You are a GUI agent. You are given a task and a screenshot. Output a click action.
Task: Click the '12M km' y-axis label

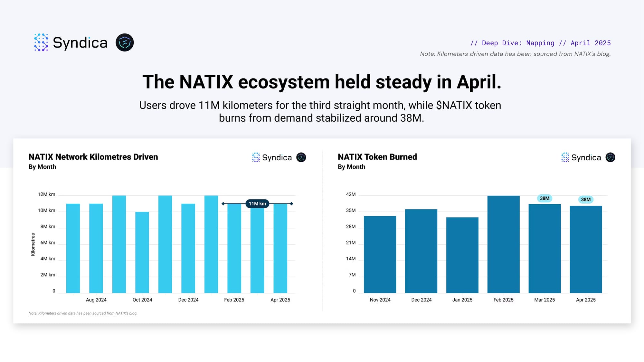click(46, 194)
